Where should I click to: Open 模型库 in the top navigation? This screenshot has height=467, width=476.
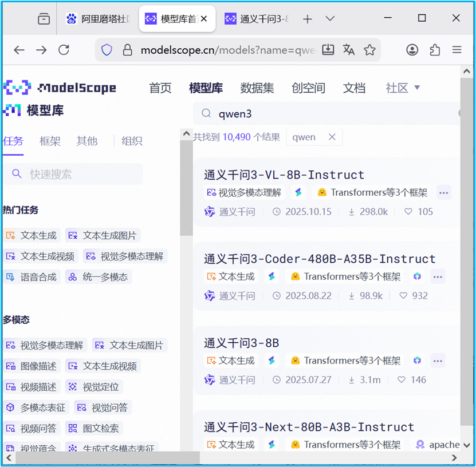click(x=206, y=88)
